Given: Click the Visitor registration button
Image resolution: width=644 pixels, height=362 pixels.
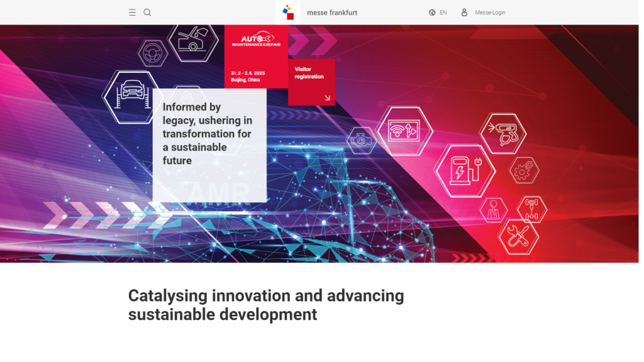Looking at the screenshot, I should 311,82.
